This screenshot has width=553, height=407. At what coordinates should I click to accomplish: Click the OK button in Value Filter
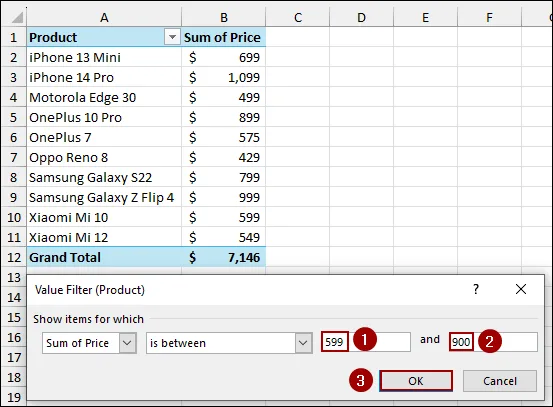pos(416,381)
